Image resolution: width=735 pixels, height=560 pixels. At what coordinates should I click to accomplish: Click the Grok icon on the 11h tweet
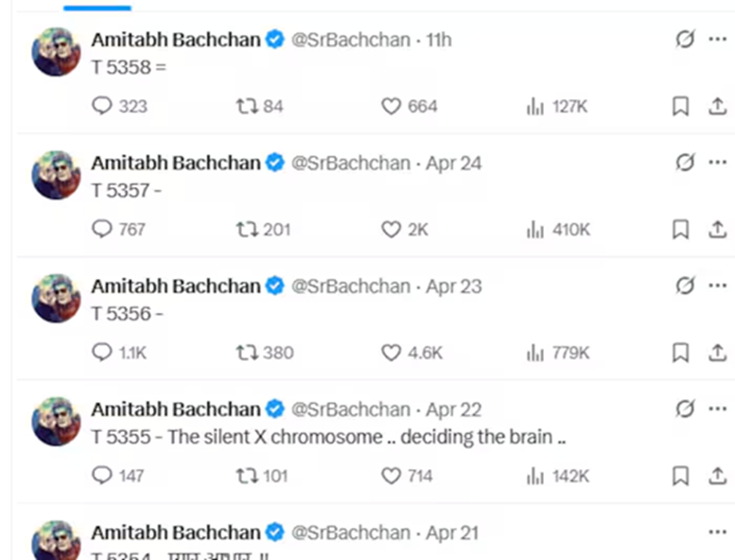(x=685, y=40)
